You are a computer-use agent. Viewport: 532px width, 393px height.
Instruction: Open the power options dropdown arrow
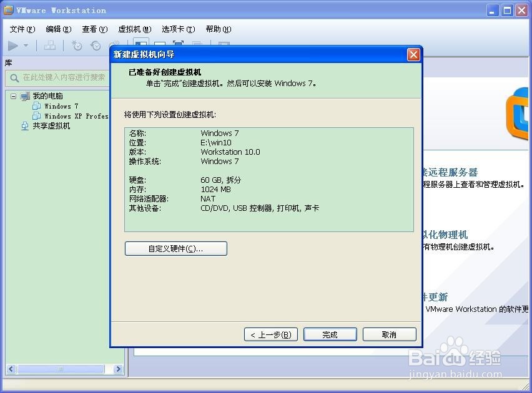click(26, 45)
